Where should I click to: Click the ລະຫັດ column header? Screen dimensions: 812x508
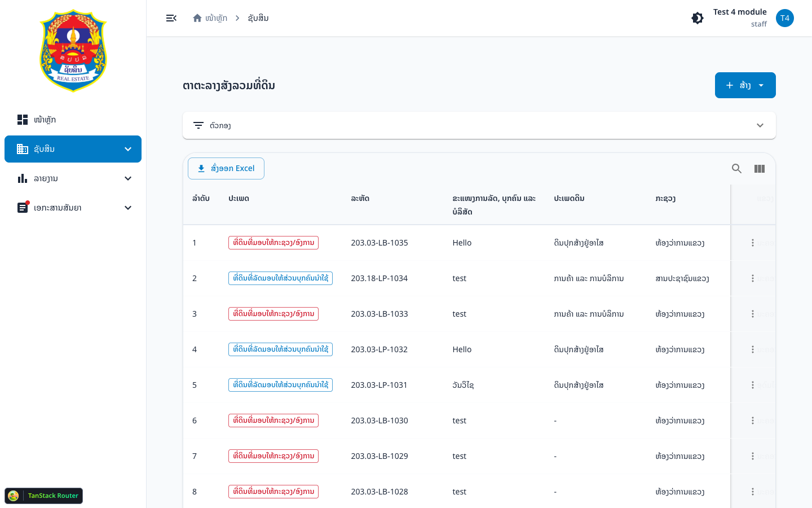click(x=360, y=199)
